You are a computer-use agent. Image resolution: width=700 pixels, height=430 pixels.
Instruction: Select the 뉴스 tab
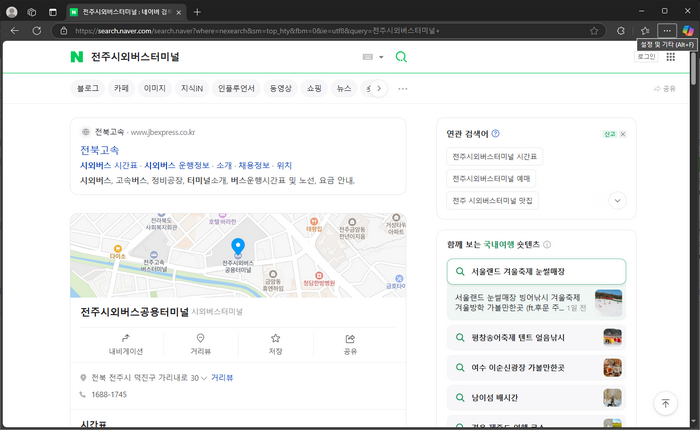click(x=344, y=88)
